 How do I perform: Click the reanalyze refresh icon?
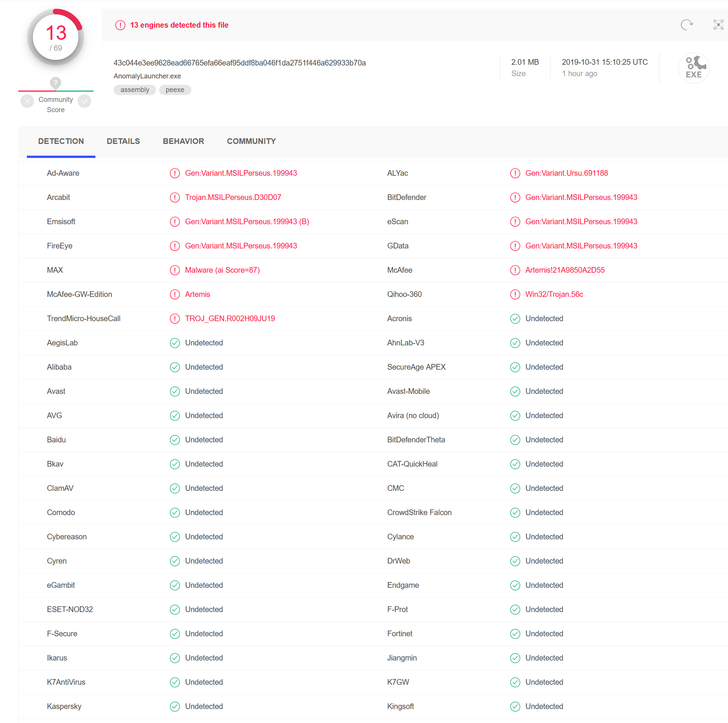coord(686,25)
